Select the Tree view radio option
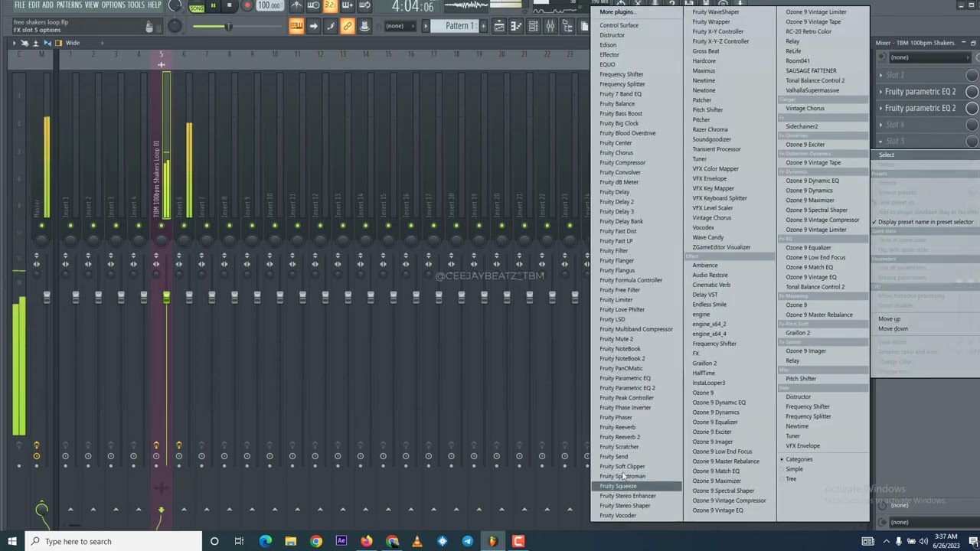Viewport: 980px width, 551px height. (x=790, y=479)
